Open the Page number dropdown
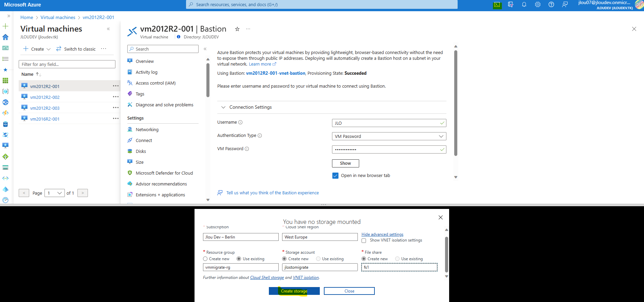Screen dimensions: 644x302 (55, 193)
